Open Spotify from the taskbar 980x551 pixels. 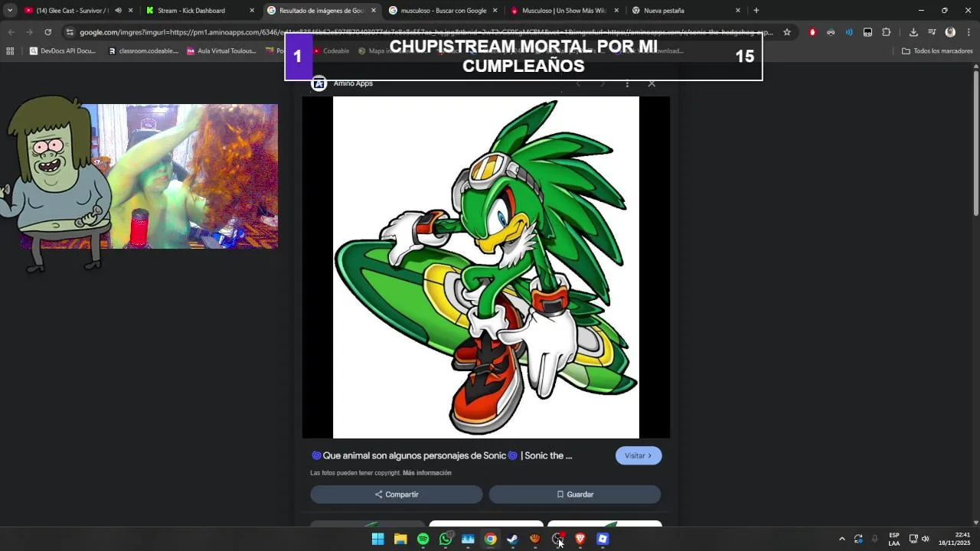point(423,539)
